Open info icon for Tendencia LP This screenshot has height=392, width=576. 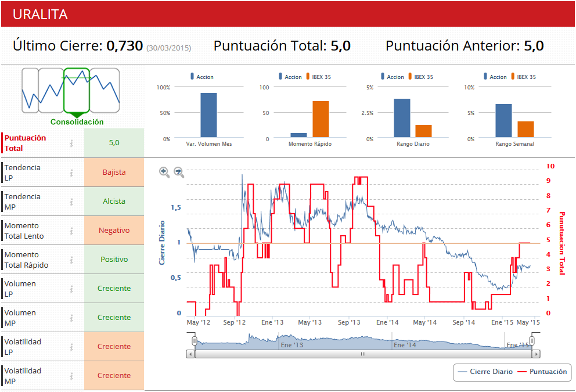point(71,172)
